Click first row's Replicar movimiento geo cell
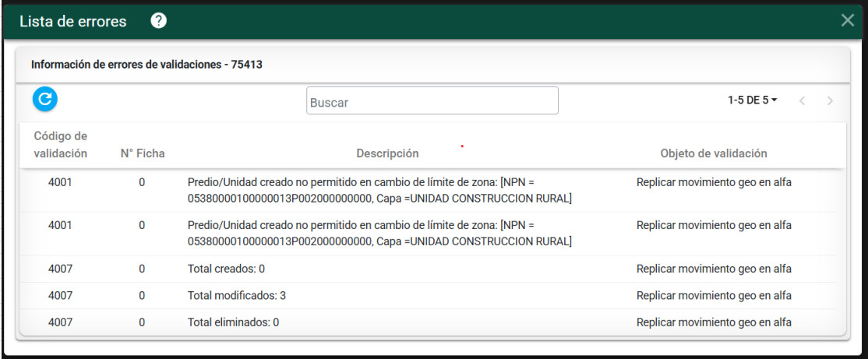The image size is (868, 359). coord(713,182)
